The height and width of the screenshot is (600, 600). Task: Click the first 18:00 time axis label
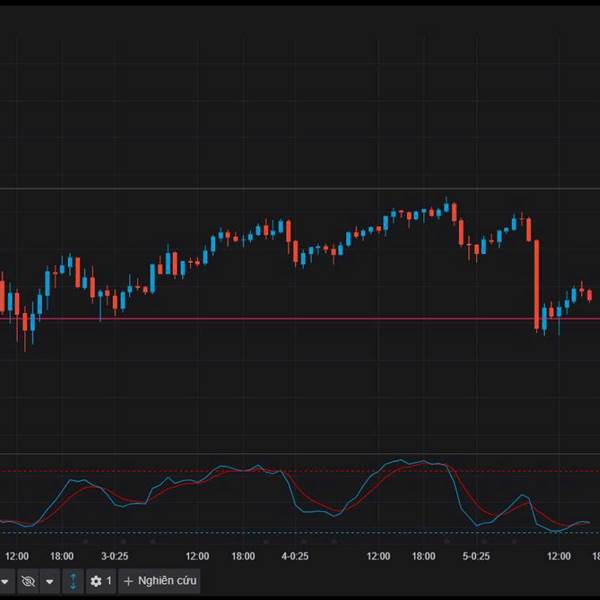[62, 556]
